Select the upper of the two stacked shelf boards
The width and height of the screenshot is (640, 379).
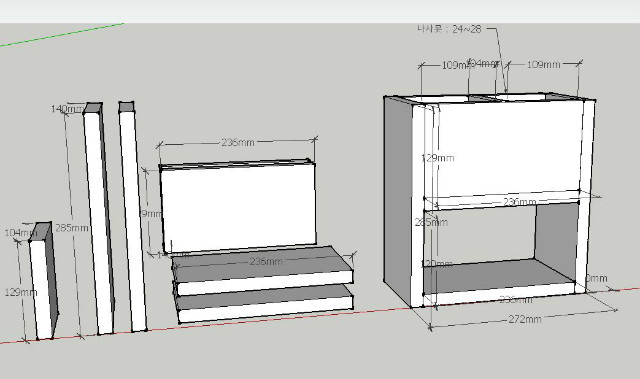click(263, 271)
